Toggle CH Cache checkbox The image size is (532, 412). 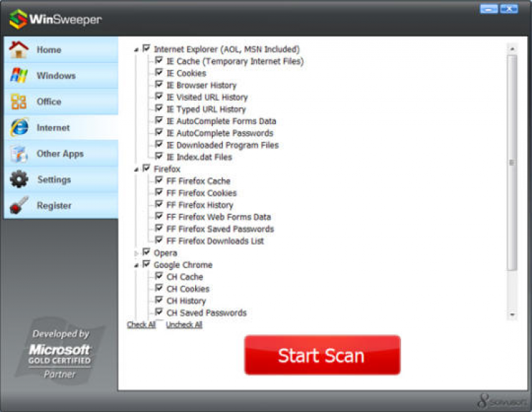[x=159, y=276]
